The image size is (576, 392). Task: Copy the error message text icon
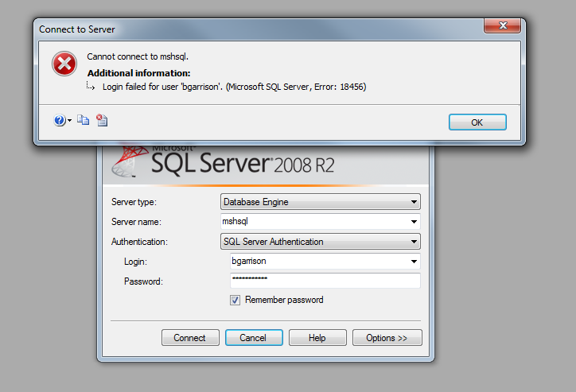point(83,119)
